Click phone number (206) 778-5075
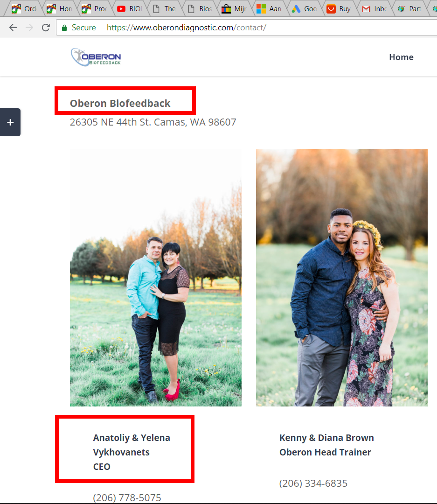This screenshot has height=504, width=437. 127,497
